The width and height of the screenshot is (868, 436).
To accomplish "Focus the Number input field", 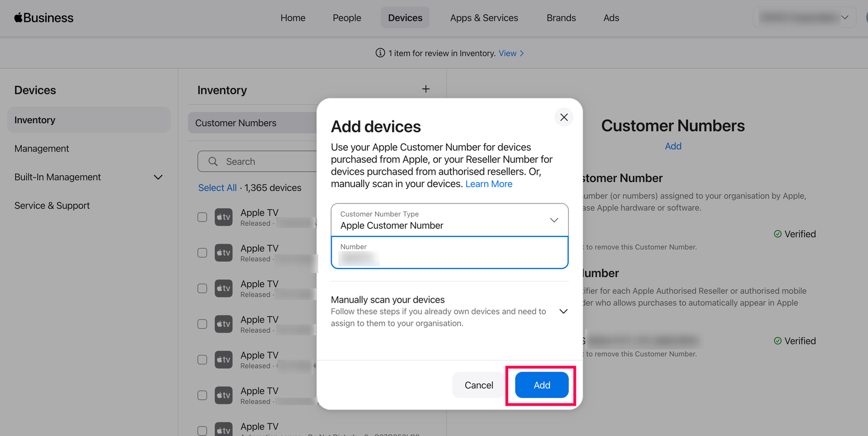I will (x=449, y=252).
